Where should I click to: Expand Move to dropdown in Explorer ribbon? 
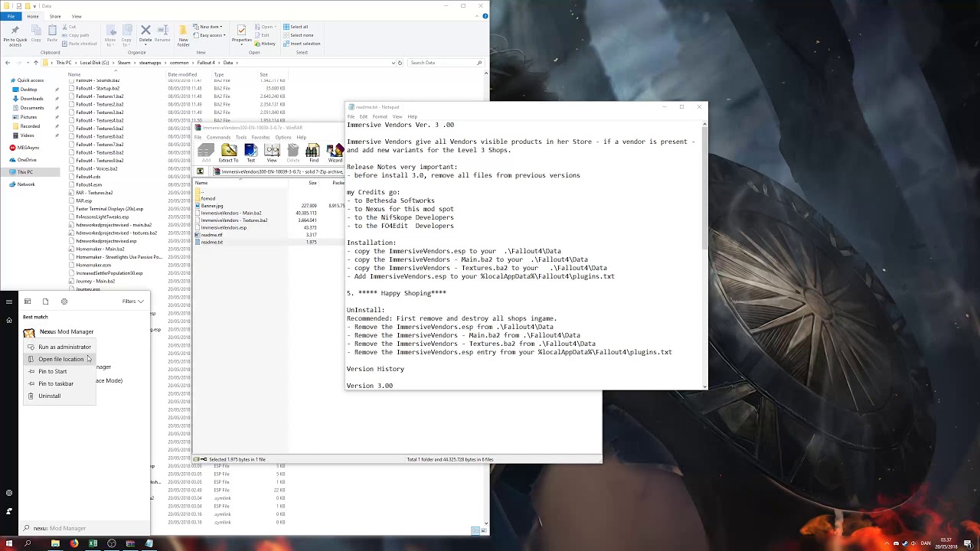pos(110,36)
